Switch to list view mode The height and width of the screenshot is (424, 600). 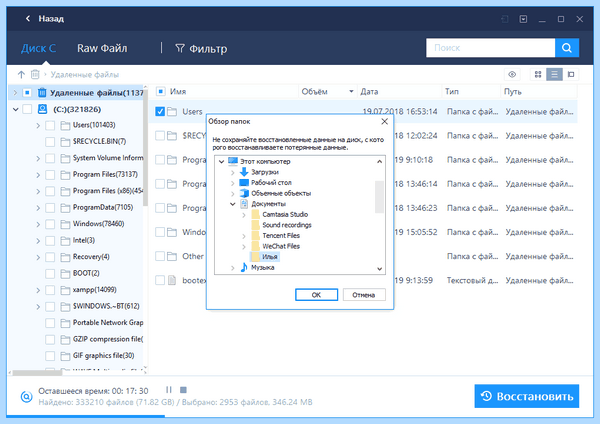coord(554,74)
